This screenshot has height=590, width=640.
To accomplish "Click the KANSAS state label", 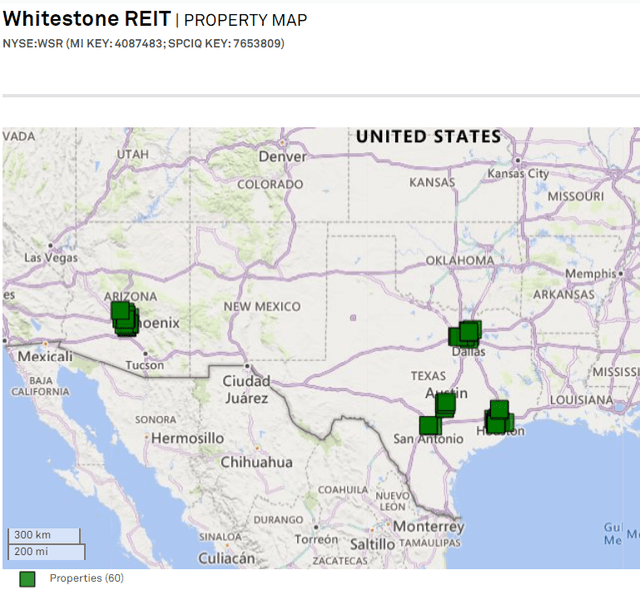I will pos(432,182).
